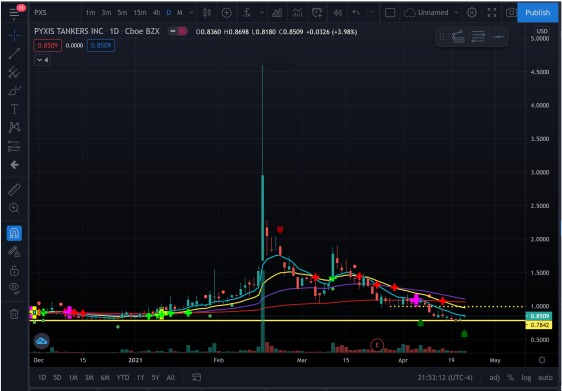
Task: Expand the collapsed indicators legend showing 4
Action: coord(42,60)
